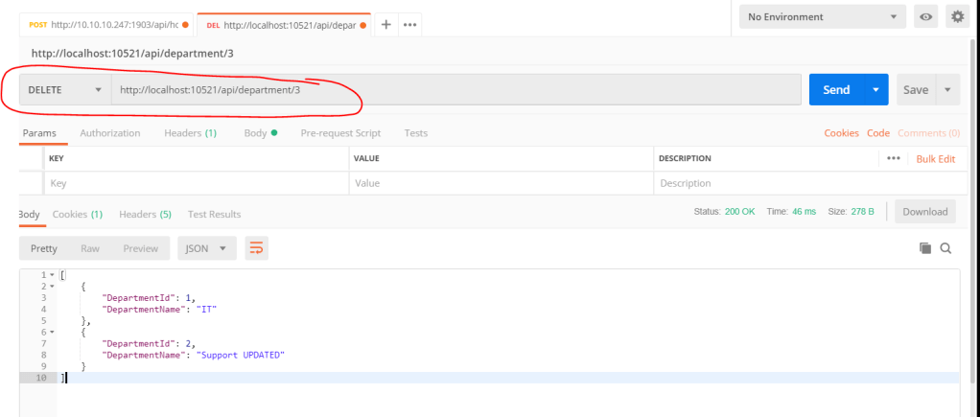980x417 pixels.
Task: Open search in response body
Action: pyautogui.click(x=945, y=248)
